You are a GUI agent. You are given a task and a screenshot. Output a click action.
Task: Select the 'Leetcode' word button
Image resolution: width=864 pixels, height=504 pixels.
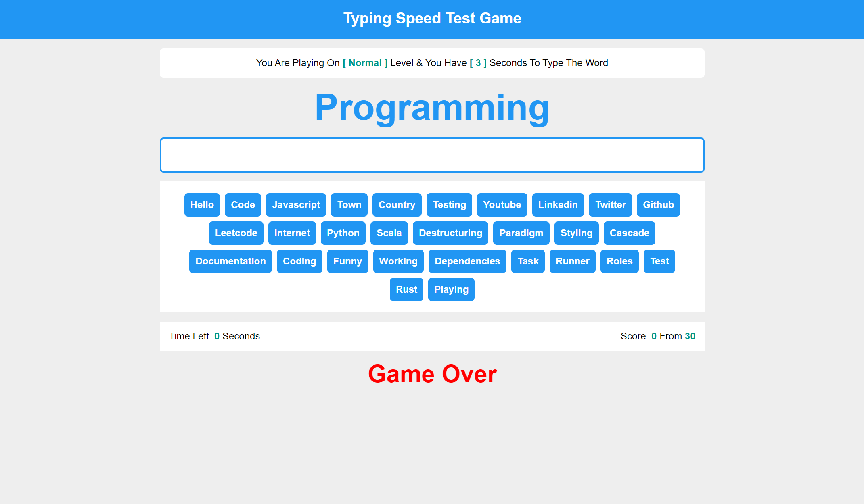tap(236, 233)
